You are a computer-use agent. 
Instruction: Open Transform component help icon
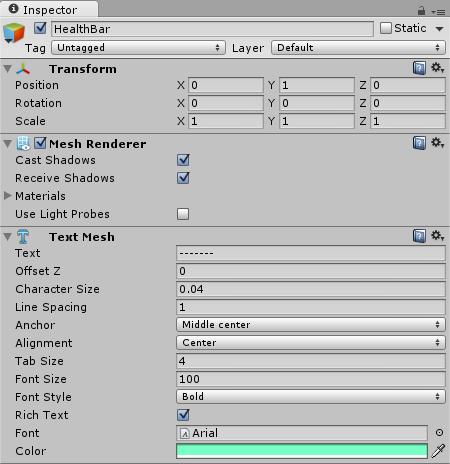coord(419,68)
